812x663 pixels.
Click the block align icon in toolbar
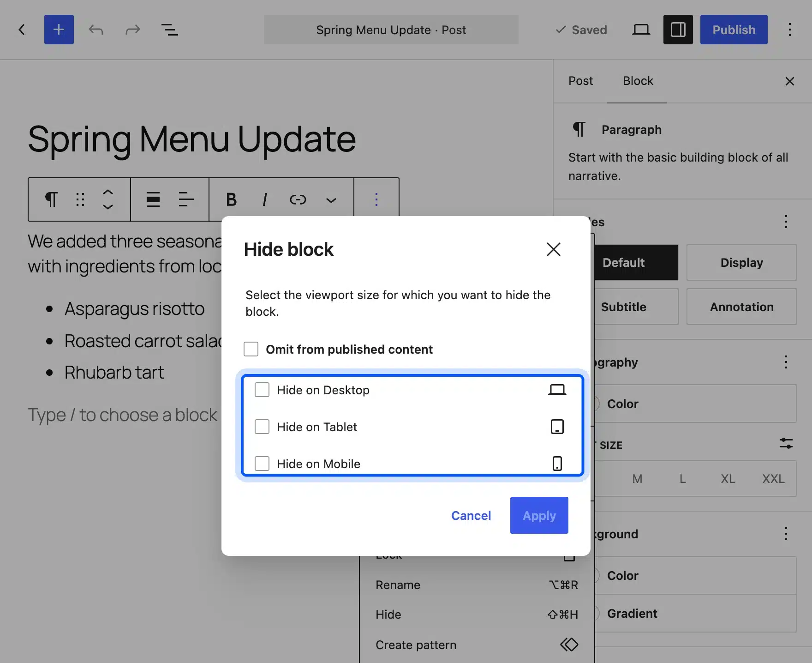[153, 199]
